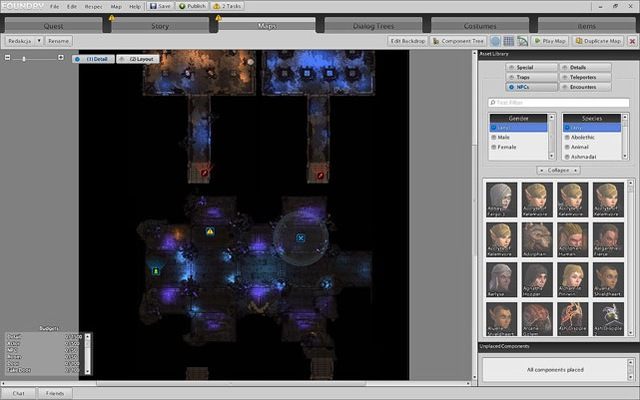This screenshot has width=640, height=400.
Task: Open the Edit menu
Action: pos(72,7)
